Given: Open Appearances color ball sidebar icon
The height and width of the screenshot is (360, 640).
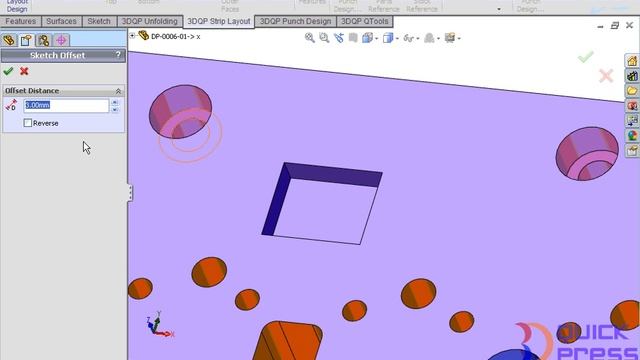Looking at the screenshot, I should 632,136.
